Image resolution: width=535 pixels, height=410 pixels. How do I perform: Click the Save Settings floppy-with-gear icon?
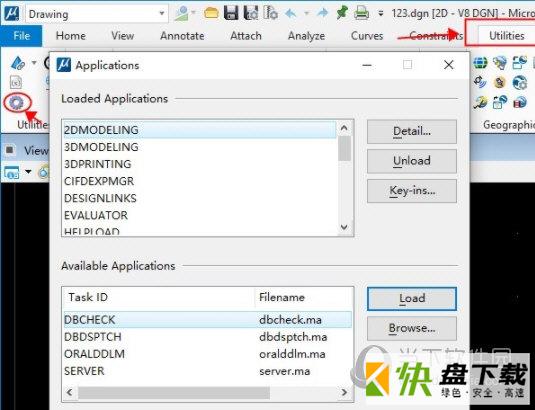(x=251, y=13)
